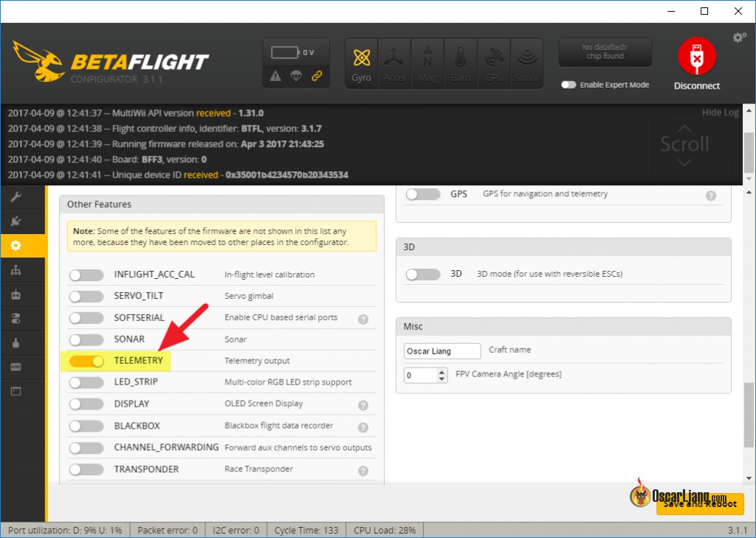Show help for BLACKBOX feature

(363, 427)
